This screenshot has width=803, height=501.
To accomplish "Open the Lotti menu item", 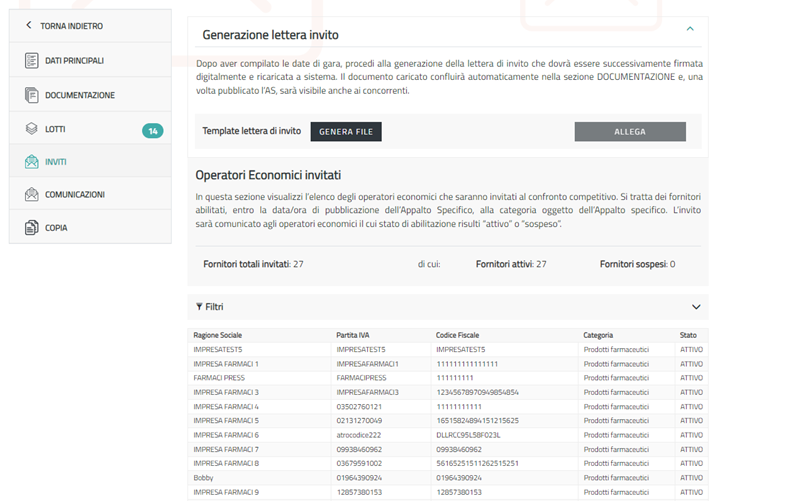I will pos(55,130).
